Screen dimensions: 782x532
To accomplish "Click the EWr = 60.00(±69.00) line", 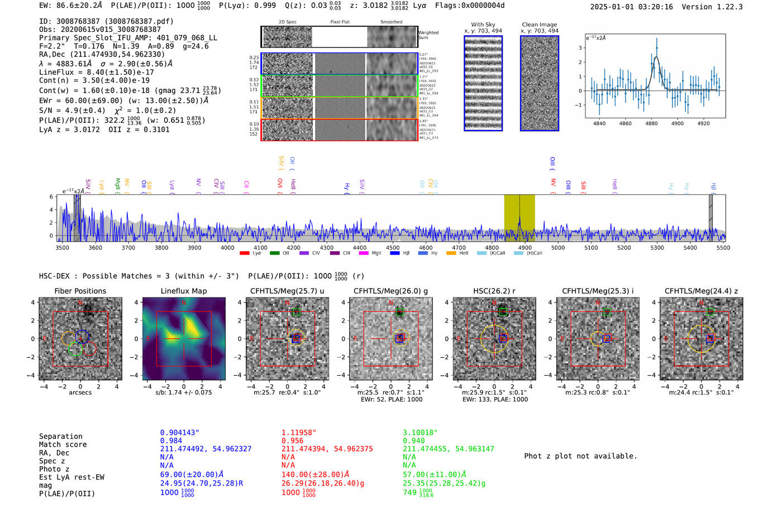I will tap(123, 100).
